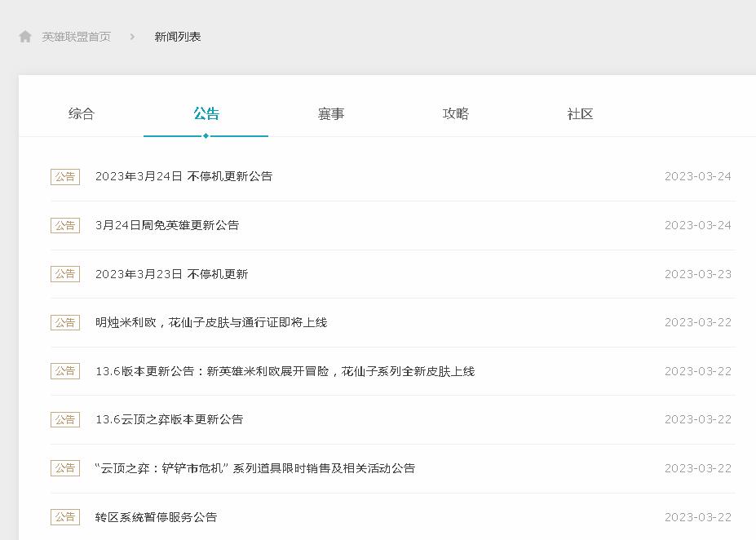Open 13.6云顶之弈版本更新公告 article
The width and height of the screenshot is (756, 540).
[169, 419]
